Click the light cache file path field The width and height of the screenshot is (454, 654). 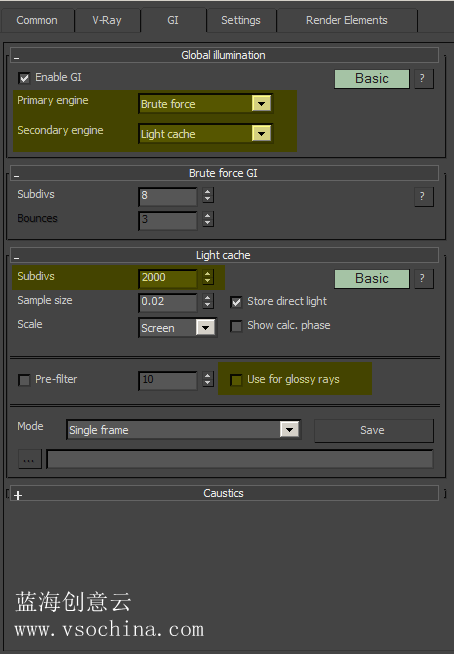(x=240, y=460)
